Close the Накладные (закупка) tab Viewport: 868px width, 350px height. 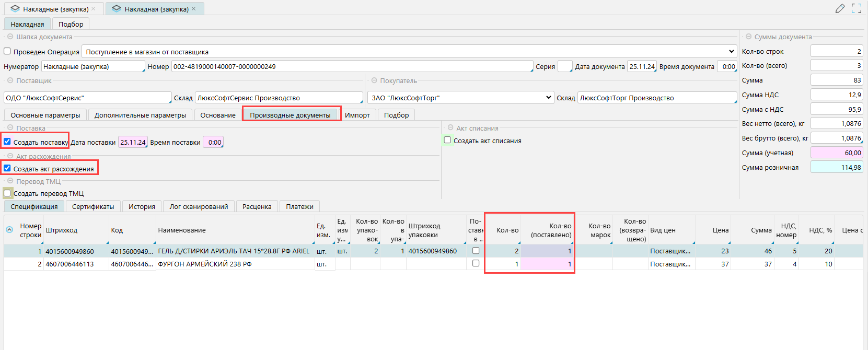click(94, 9)
